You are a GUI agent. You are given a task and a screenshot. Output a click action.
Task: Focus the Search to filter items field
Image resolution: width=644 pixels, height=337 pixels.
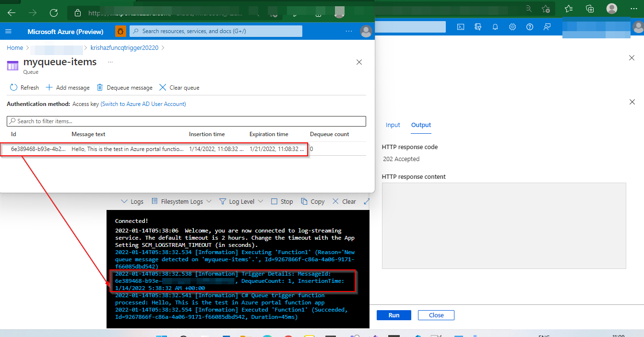point(186,121)
